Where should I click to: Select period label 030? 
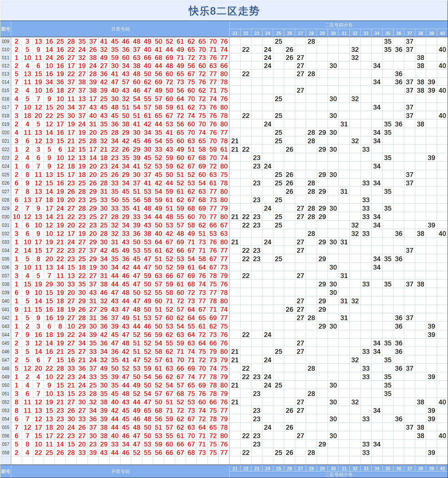pos(6,217)
